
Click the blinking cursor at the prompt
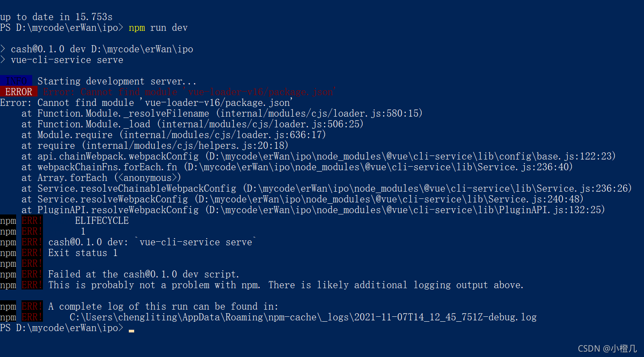131,331
